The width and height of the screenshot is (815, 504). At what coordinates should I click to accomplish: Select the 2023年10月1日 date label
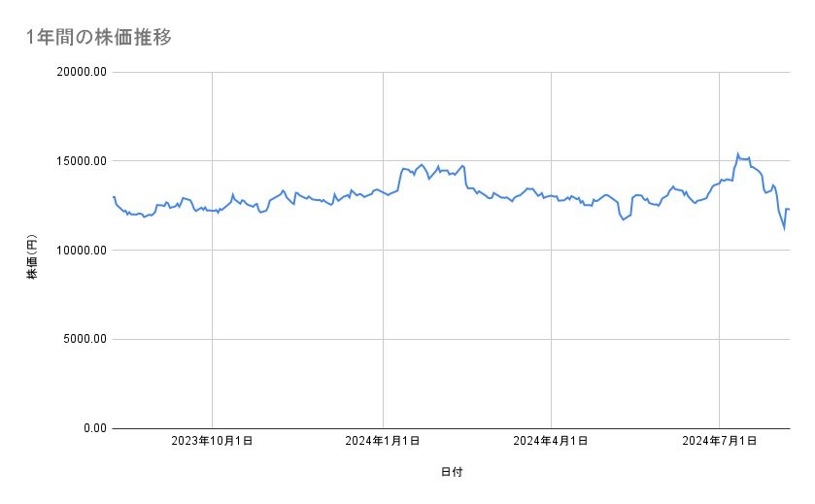(212, 442)
